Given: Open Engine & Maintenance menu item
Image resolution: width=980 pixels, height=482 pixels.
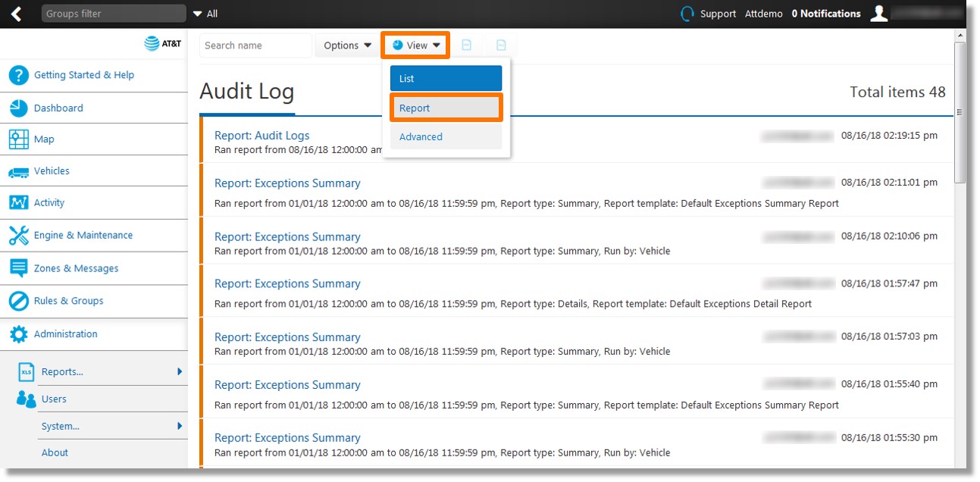Looking at the screenshot, I should [x=83, y=236].
